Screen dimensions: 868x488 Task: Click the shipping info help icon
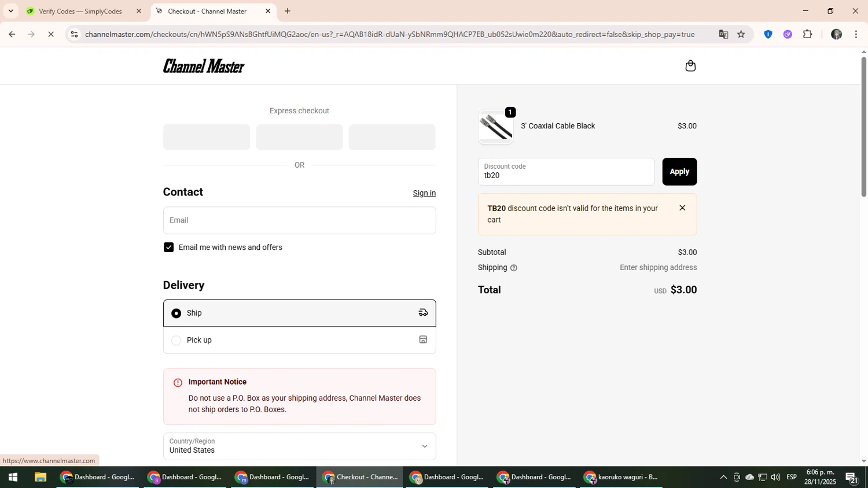tap(514, 268)
